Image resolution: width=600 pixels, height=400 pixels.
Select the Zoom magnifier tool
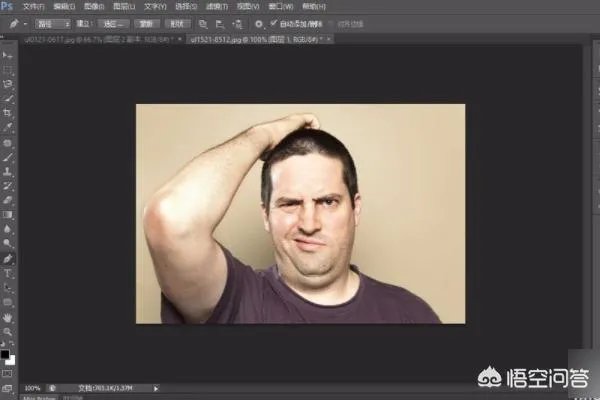8,331
